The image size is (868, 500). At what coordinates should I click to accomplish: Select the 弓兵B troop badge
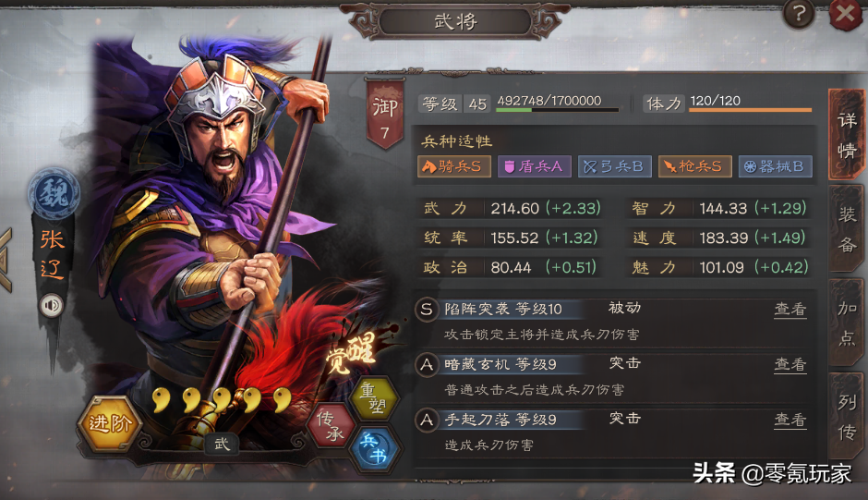coord(614,166)
